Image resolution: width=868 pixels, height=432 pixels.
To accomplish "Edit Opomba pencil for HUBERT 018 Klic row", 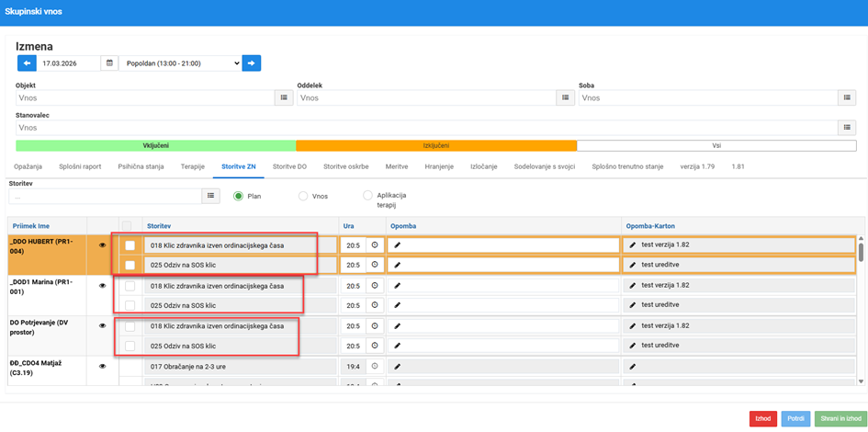I will pyautogui.click(x=397, y=244).
